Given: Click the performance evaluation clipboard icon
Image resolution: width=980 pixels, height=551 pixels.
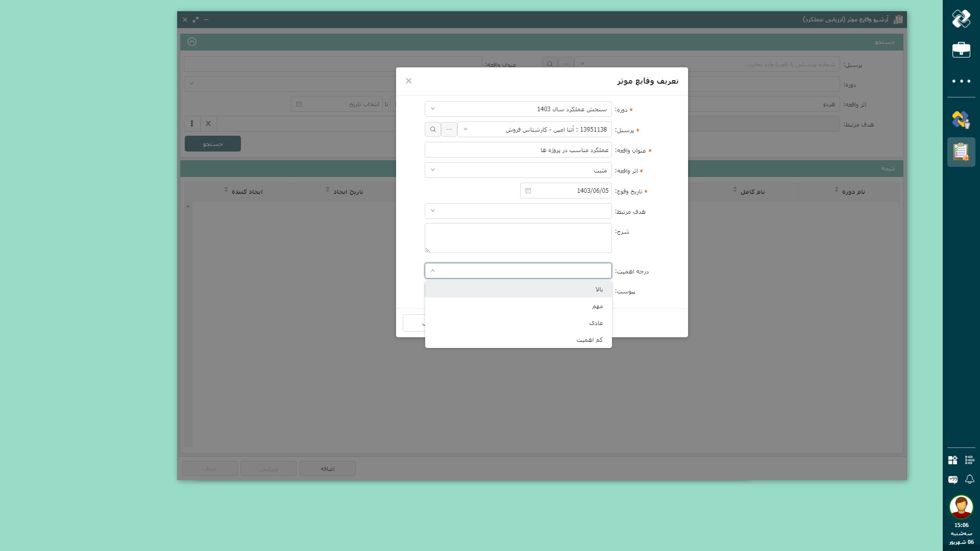Looking at the screenshot, I should pyautogui.click(x=961, y=152).
